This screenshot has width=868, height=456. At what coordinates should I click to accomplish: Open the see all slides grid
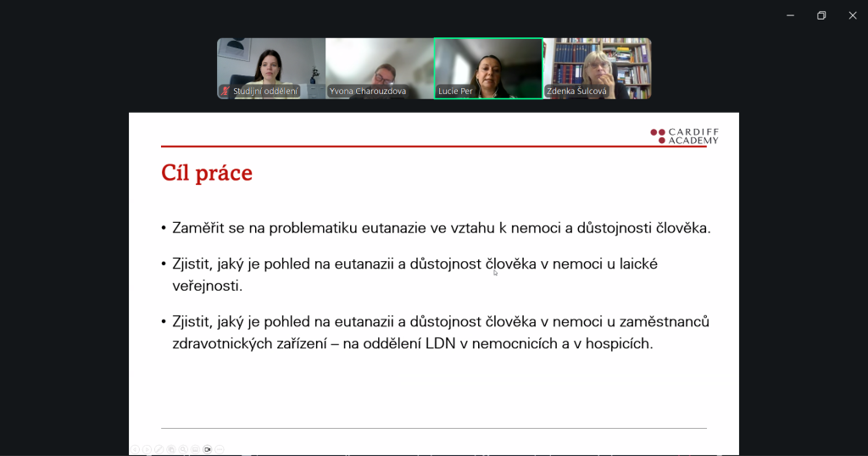tap(171, 449)
